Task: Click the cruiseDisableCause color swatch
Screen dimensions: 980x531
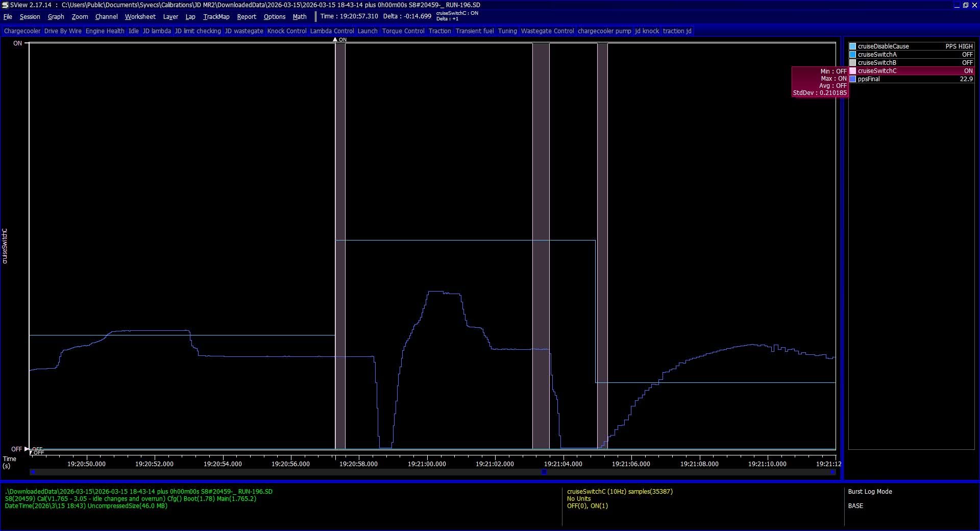Action: tap(852, 46)
